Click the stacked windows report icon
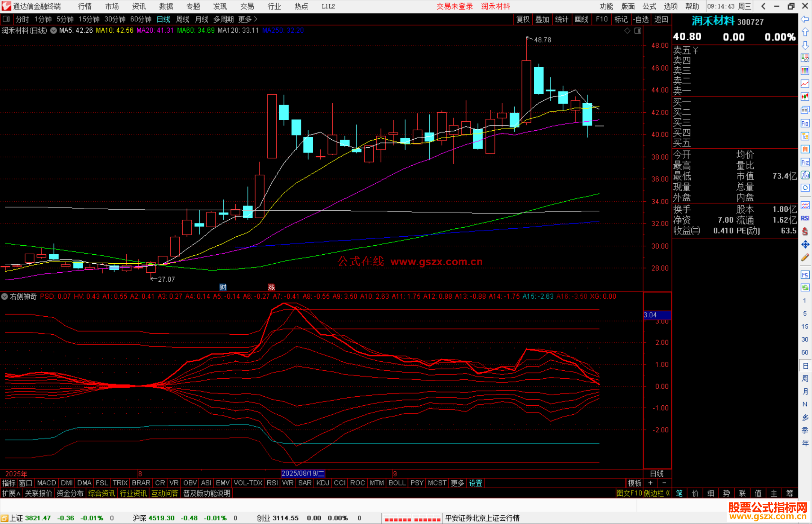This screenshot has height=524, width=812. pyautogui.click(x=805, y=110)
